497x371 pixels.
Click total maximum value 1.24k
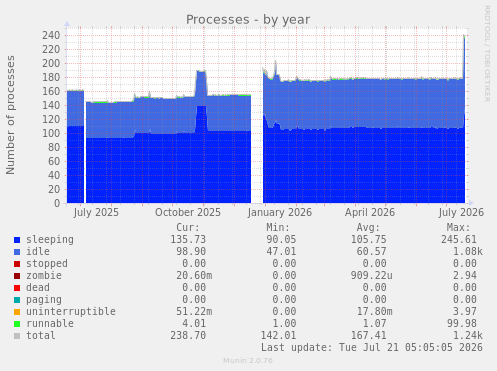coord(468,336)
